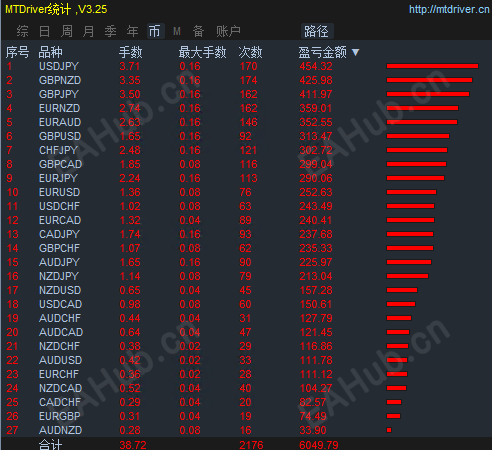Sort by the 最大手数 column header

point(202,52)
